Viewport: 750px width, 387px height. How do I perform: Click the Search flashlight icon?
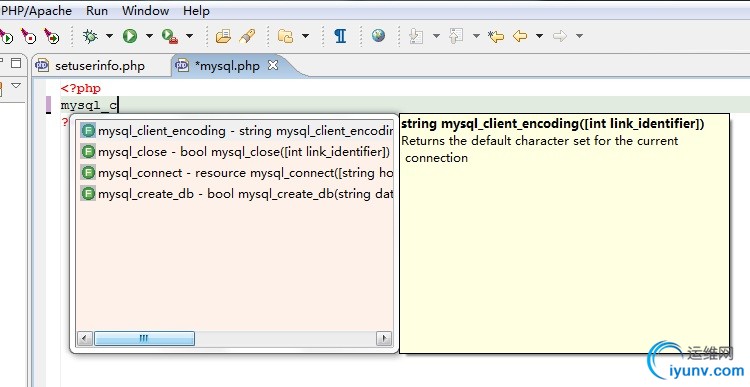pyautogui.click(x=247, y=36)
